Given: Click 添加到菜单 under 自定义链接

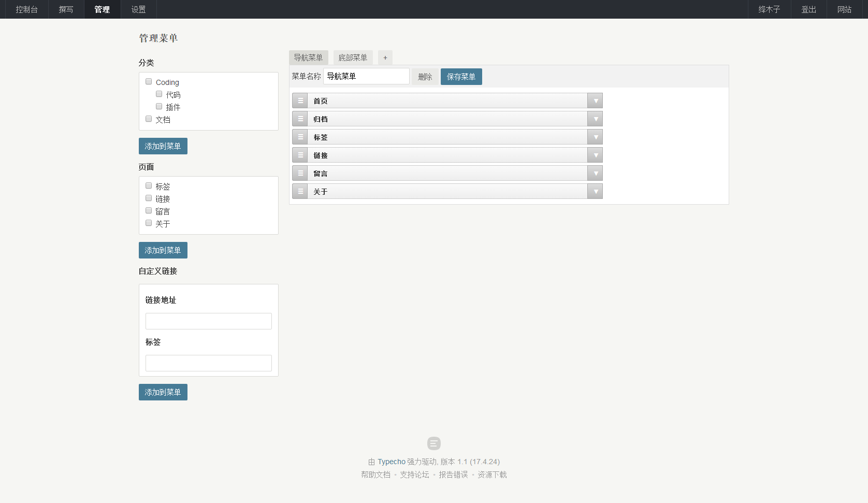Looking at the screenshot, I should [x=163, y=392].
